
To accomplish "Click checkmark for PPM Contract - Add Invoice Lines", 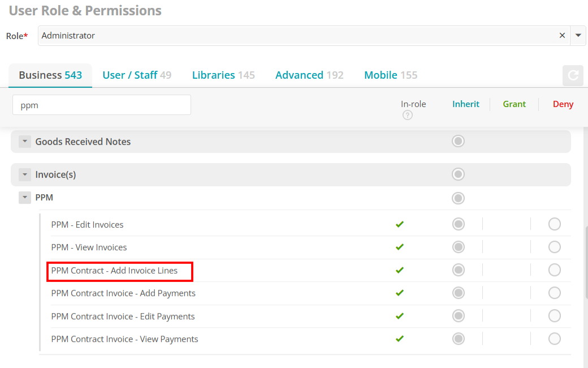I will tap(400, 270).
